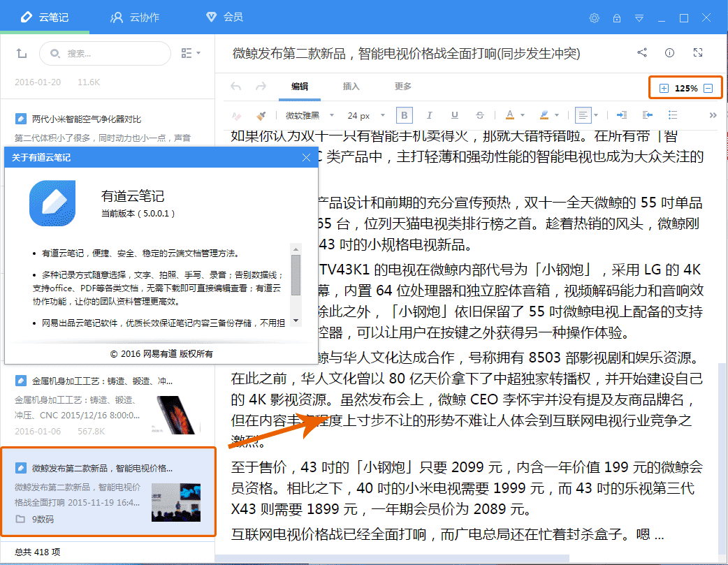This screenshot has width=728, height=565.
Task: Open the settings gear in title bar
Action: point(595,18)
